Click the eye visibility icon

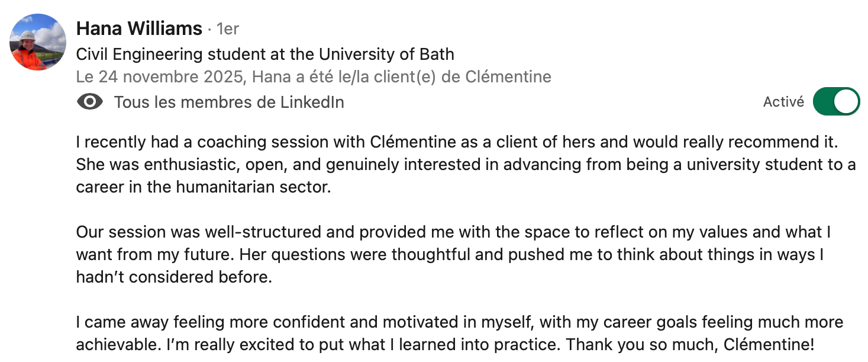[x=90, y=102]
